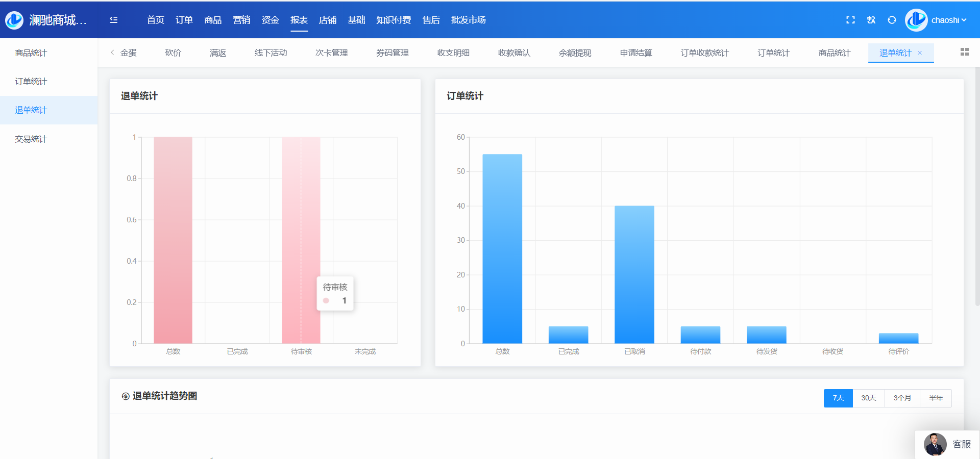This screenshot has width=980, height=459.
Task: Open 交易统计 in the sidebar
Action: pos(31,139)
